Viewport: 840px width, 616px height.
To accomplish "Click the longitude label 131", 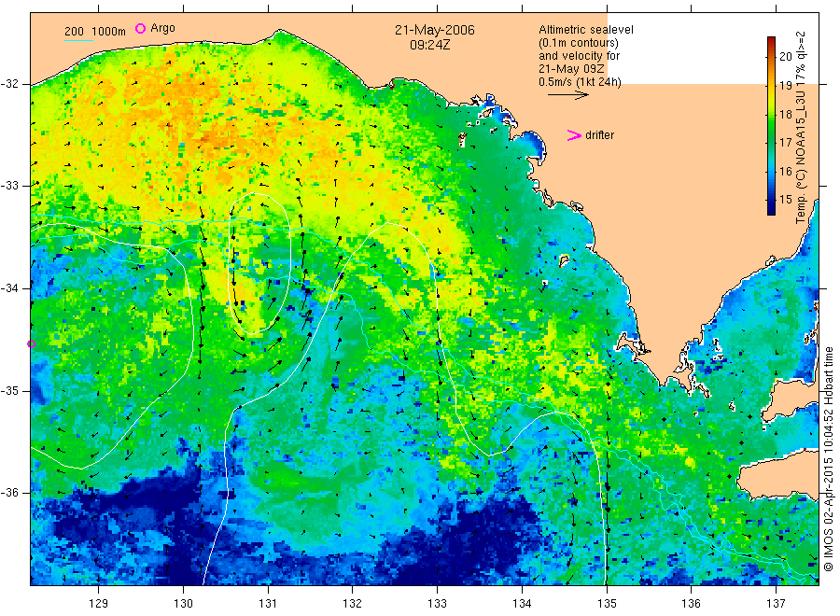I will [268, 603].
